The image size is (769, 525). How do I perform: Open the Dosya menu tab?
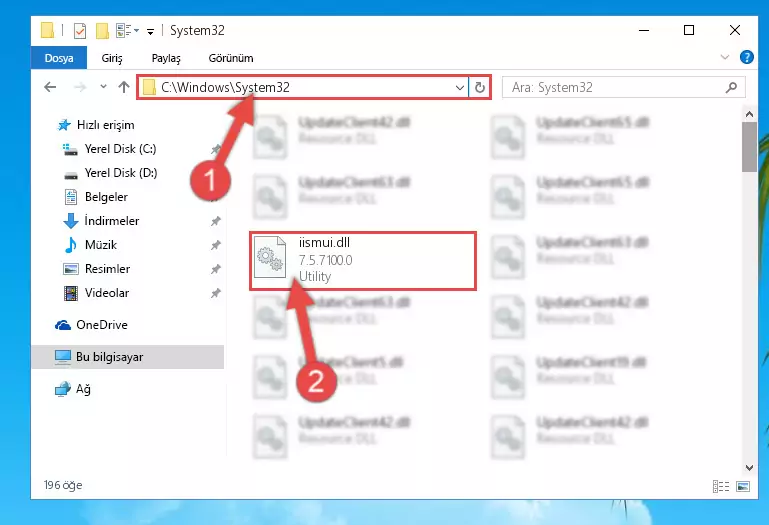(59, 58)
